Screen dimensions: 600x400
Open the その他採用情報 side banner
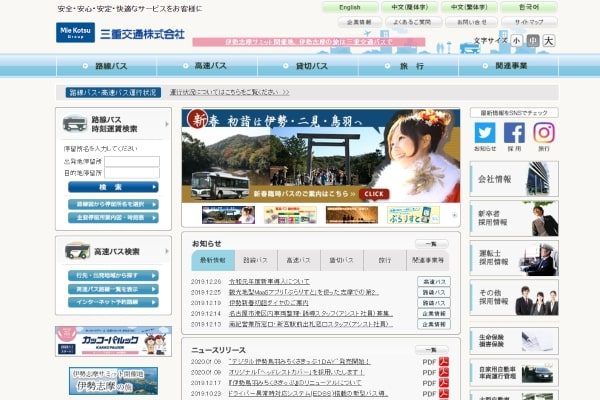coord(514,297)
